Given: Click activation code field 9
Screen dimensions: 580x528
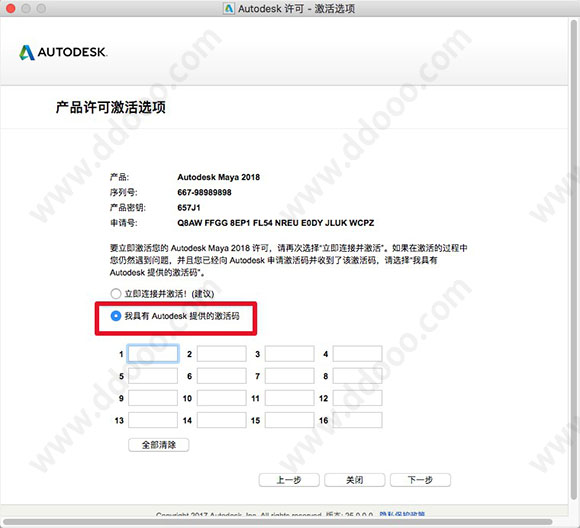Looking at the screenshot, I should (153, 398).
